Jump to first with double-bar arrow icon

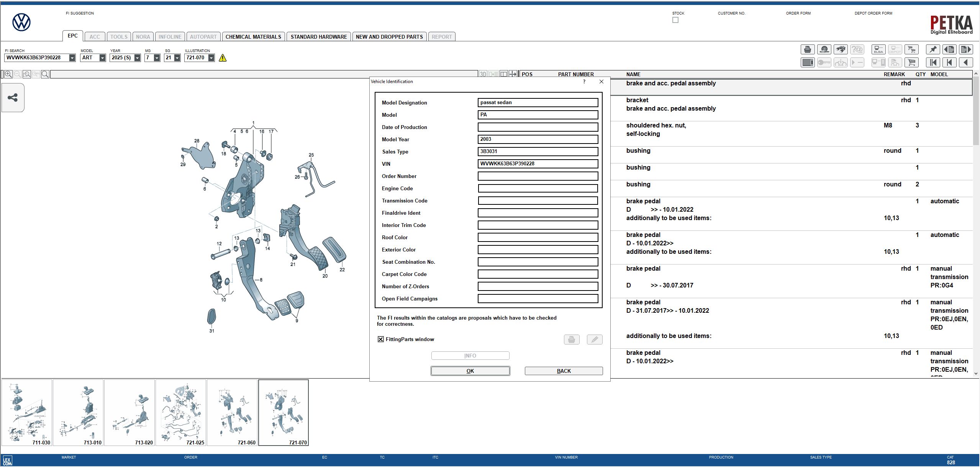coord(933,62)
